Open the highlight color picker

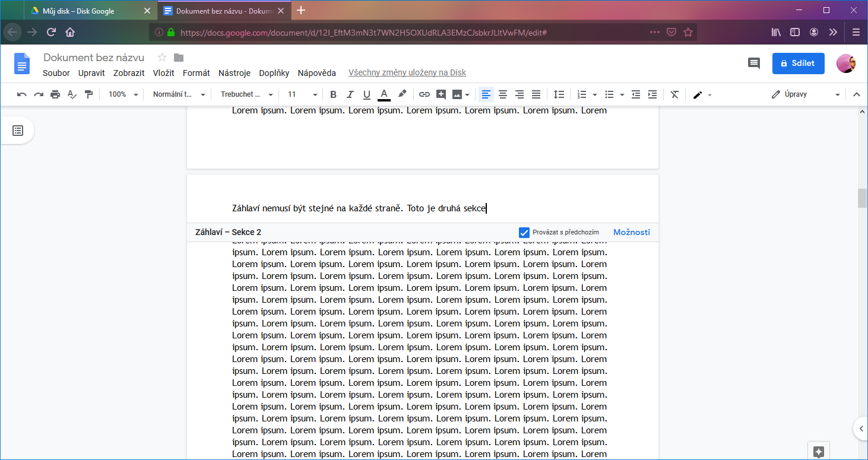tap(402, 94)
